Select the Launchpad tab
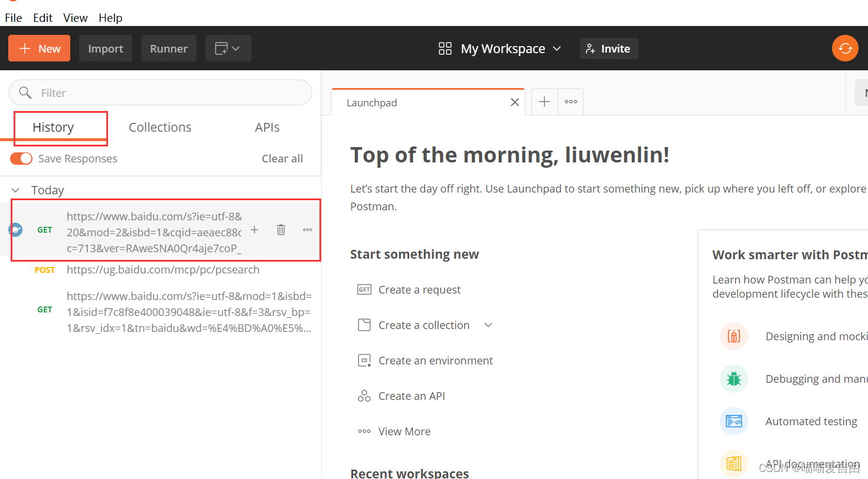 click(428, 102)
